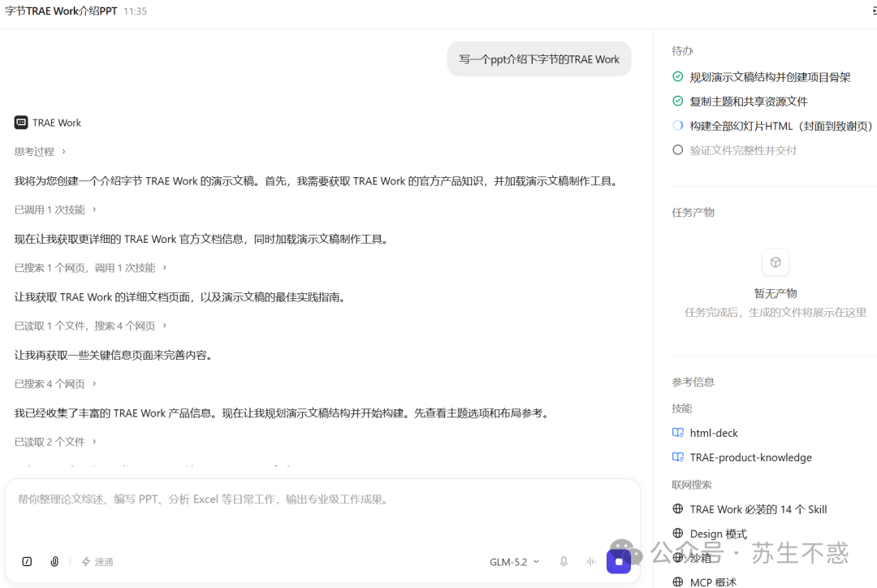Viewport: 877px width, 588px height.
Task: Open the MCP 概述 search result
Action: coord(713,582)
